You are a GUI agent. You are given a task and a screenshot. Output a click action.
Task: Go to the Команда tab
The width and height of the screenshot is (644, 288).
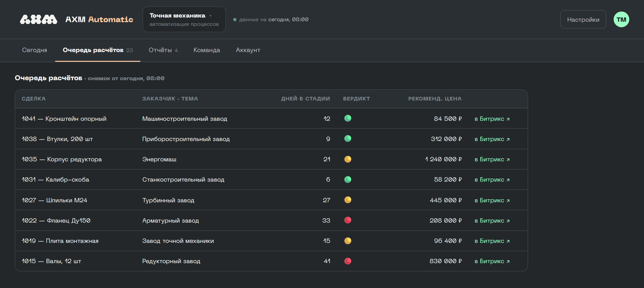[207, 50]
